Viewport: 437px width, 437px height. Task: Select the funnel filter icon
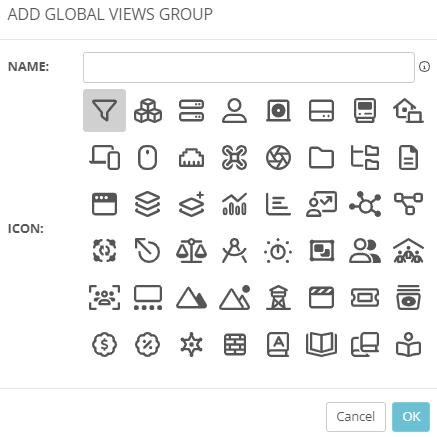click(x=104, y=110)
